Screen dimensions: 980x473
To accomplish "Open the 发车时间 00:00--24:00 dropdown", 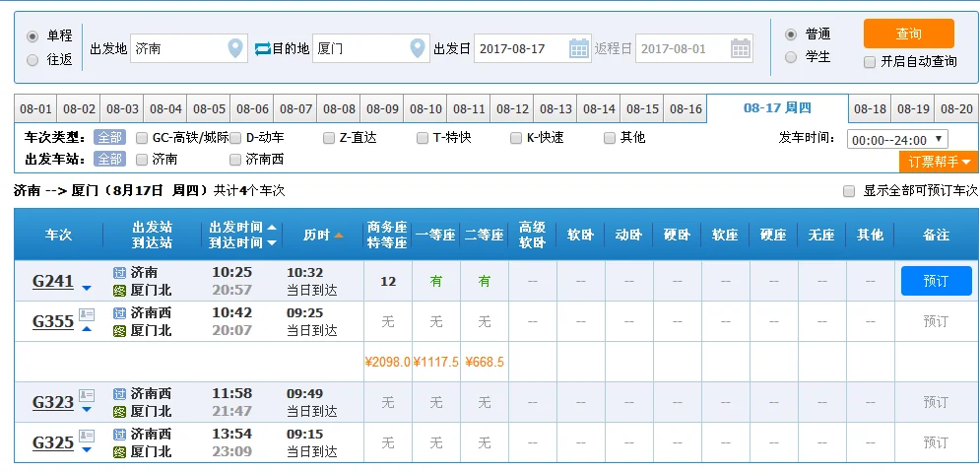I will click(897, 140).
